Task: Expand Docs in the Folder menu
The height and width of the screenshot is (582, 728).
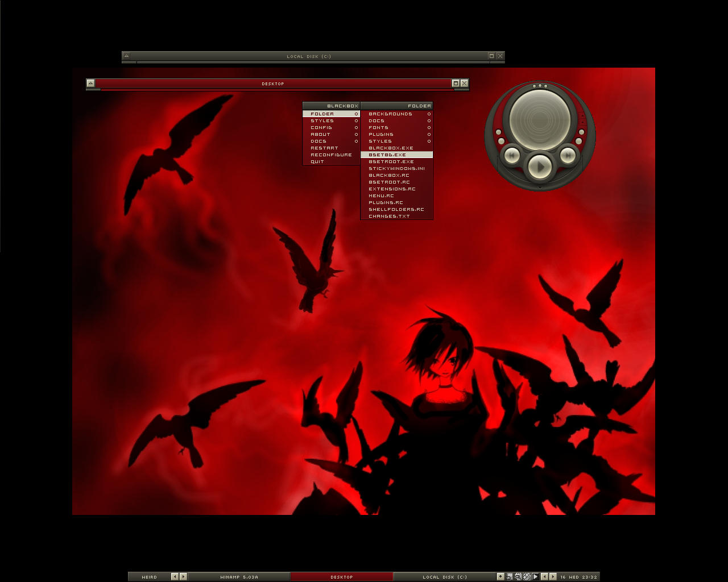Action: (396, 120)
